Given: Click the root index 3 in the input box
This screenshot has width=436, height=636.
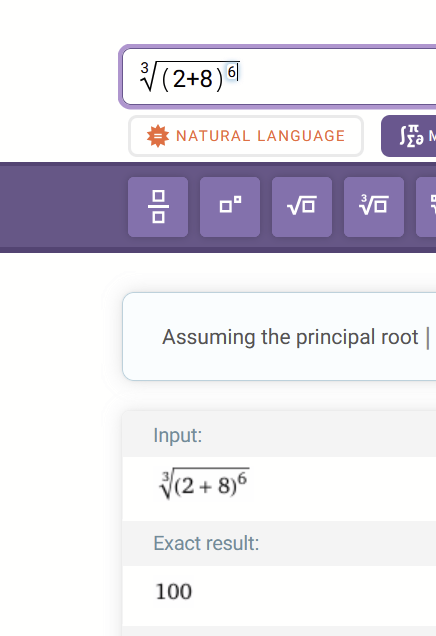Looking at the screenshot, I should tap(144, 67).
